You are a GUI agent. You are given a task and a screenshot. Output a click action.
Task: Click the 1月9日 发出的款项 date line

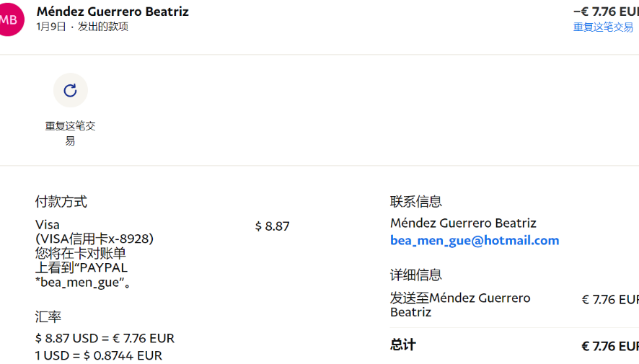point(82,27)
